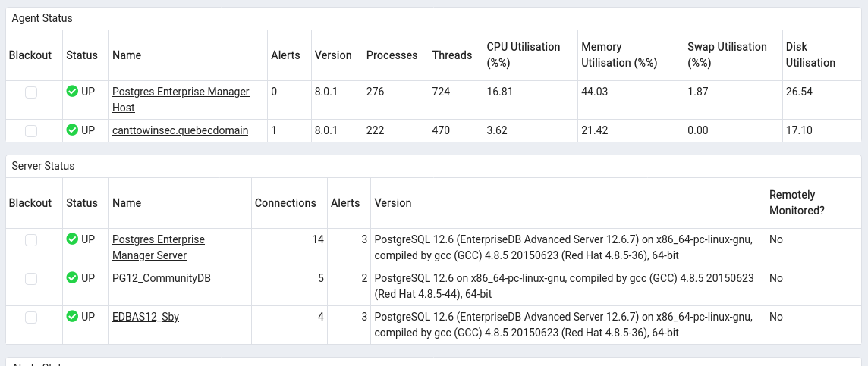The height and width of the screenshot is (366, 868).
Task: Click UP status icon for EDBAS12_Sby server
Action: [72, 317]
